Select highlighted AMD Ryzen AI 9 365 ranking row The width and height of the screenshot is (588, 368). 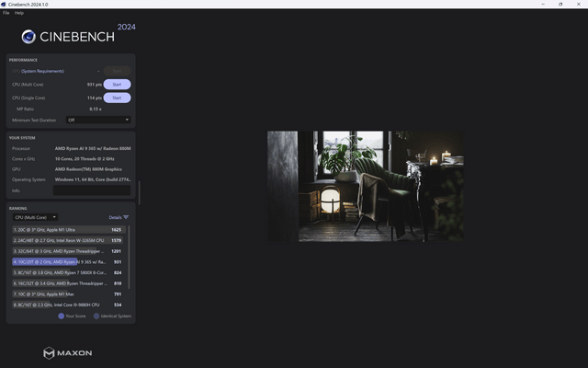point(68,261)
